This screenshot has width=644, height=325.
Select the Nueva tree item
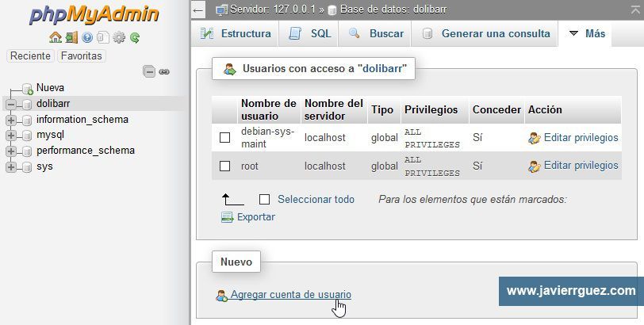pyautogui.click(x=50, y=88)
